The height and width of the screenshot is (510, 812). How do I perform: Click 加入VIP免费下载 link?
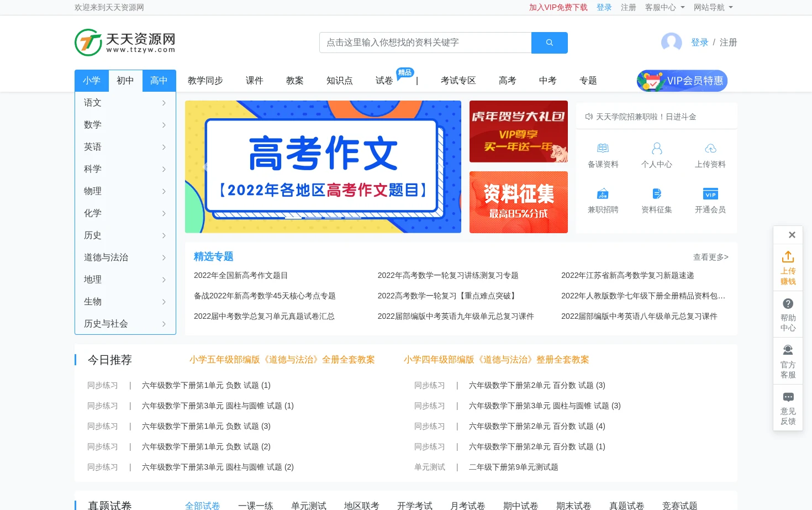[558, 7]
